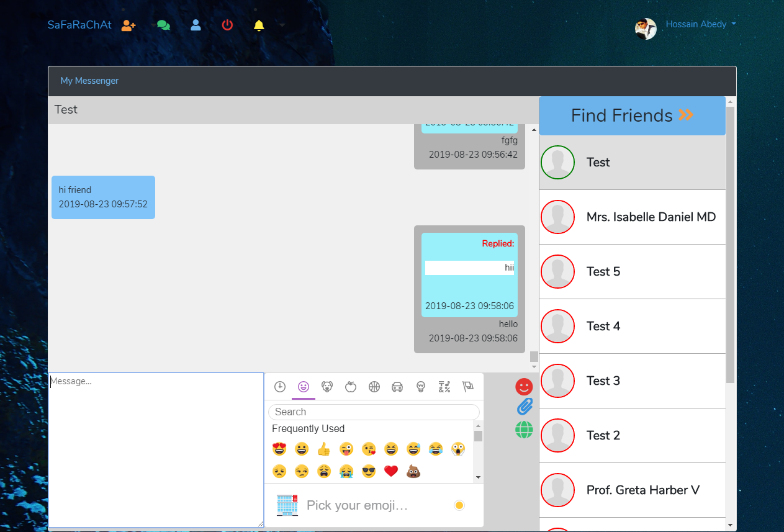Click the emoji Search field
Screen dimensions: 784x532
[x=374, y=412]
